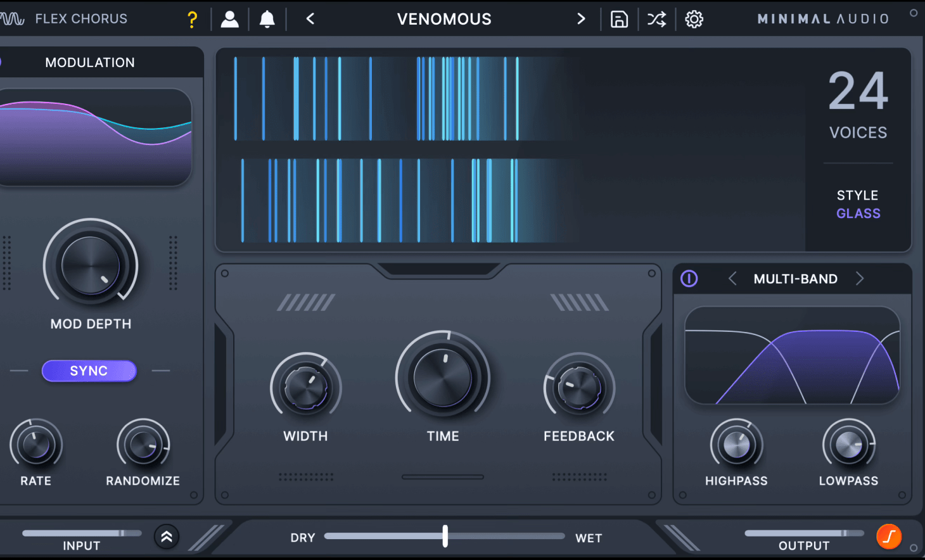Viewport: 925px width, 560px height.
Task: Click the FLEX CHORUS title text
Action: tap(81, 19)
